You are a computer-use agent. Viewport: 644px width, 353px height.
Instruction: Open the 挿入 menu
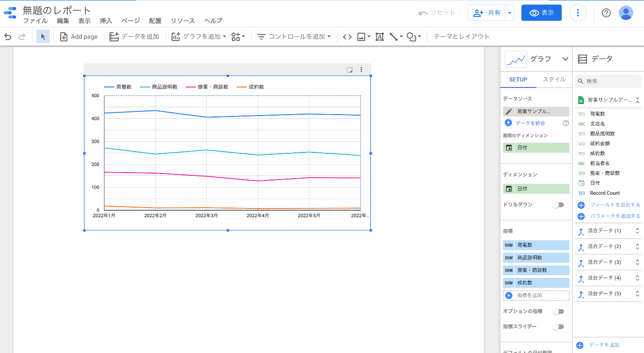[x=106, y=21]
